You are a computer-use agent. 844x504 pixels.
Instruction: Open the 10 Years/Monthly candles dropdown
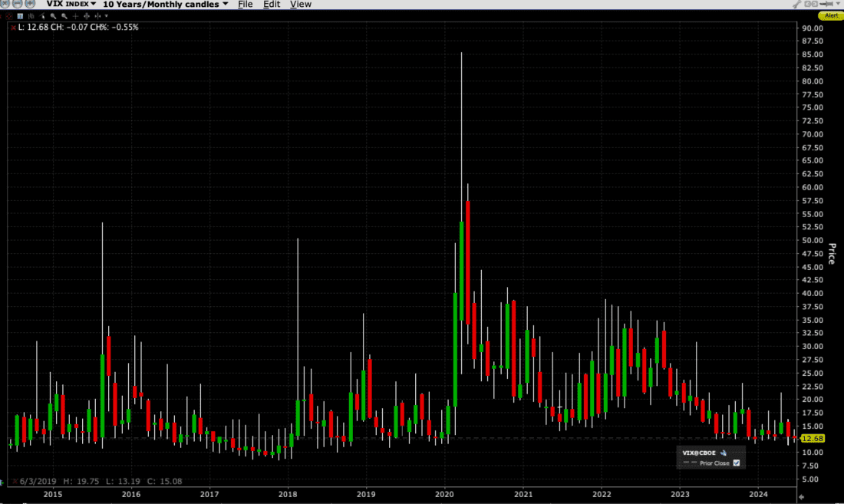tap(163, 4)
